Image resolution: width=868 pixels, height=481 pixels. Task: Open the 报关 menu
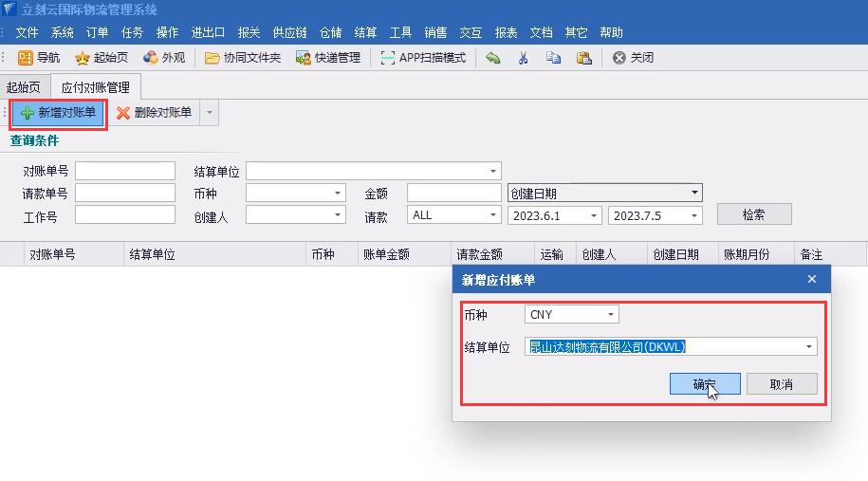tap(249, 32)
